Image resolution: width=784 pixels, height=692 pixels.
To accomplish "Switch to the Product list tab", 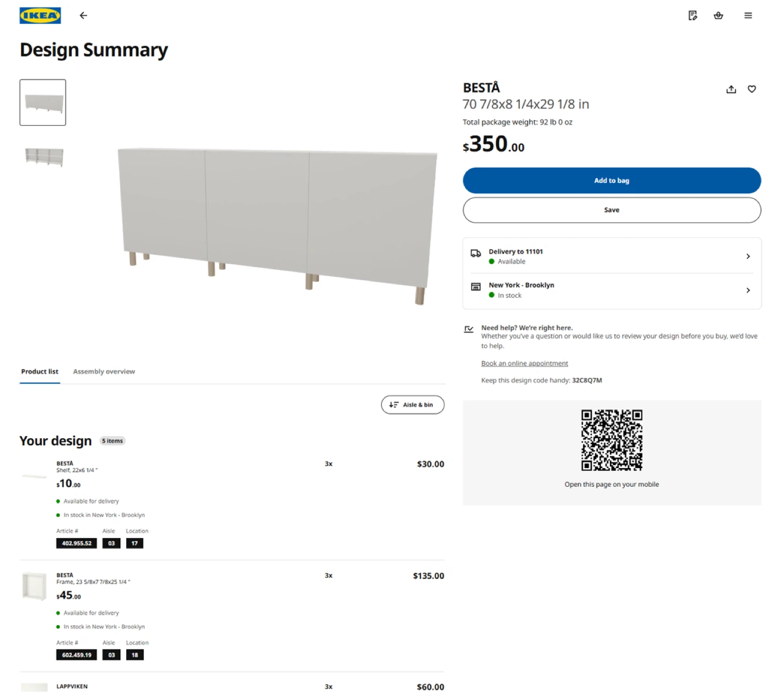I will (40, 372).
